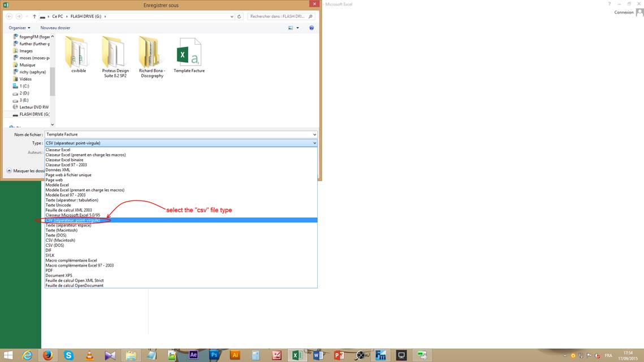Open recent locations dropdown arrow
Viewport: 644px width, 362px height.
(x=27, y=16)
